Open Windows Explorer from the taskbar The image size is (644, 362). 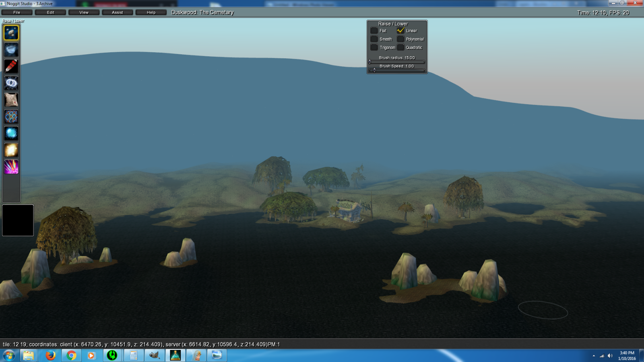point(29,356)
